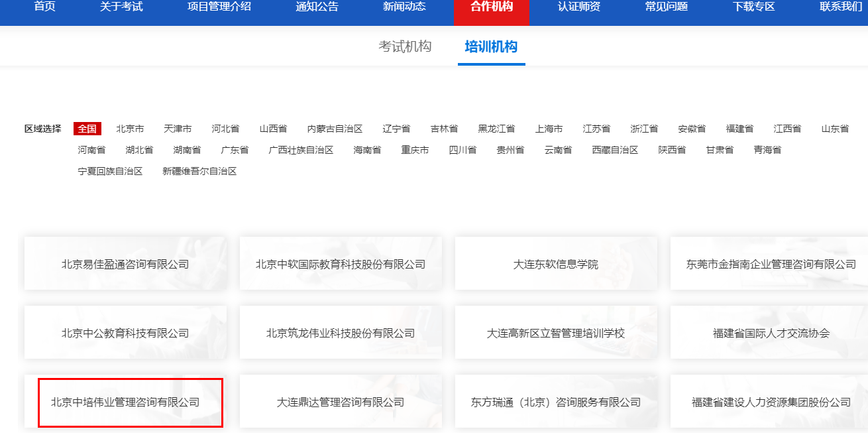
Task: Filter by 重庆市 region
Action: pyautogui.click(x=415, y=150)
